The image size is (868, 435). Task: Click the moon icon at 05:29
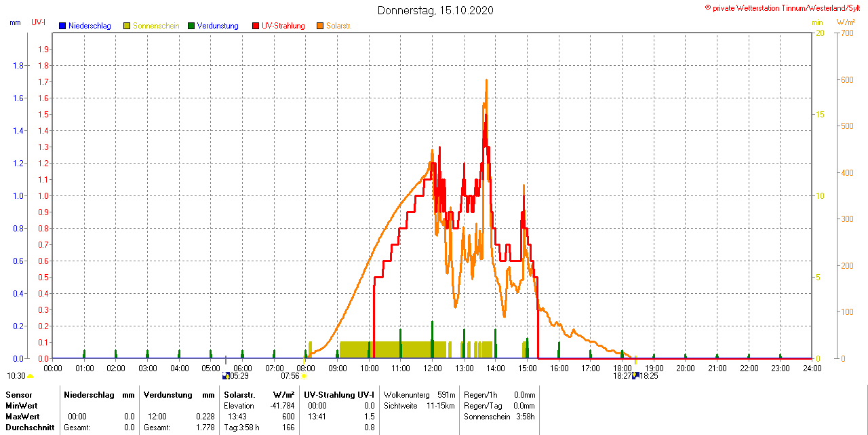point(226,375)
